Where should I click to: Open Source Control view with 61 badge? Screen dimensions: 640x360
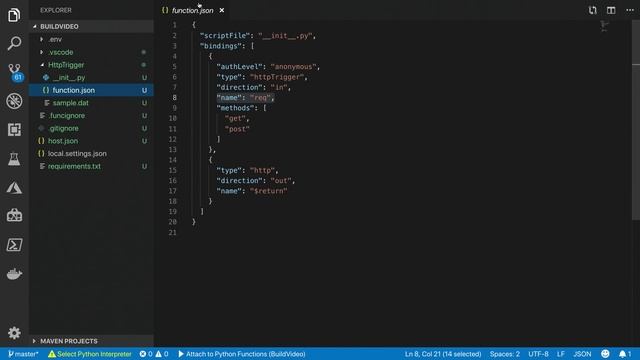pos(15,72)
